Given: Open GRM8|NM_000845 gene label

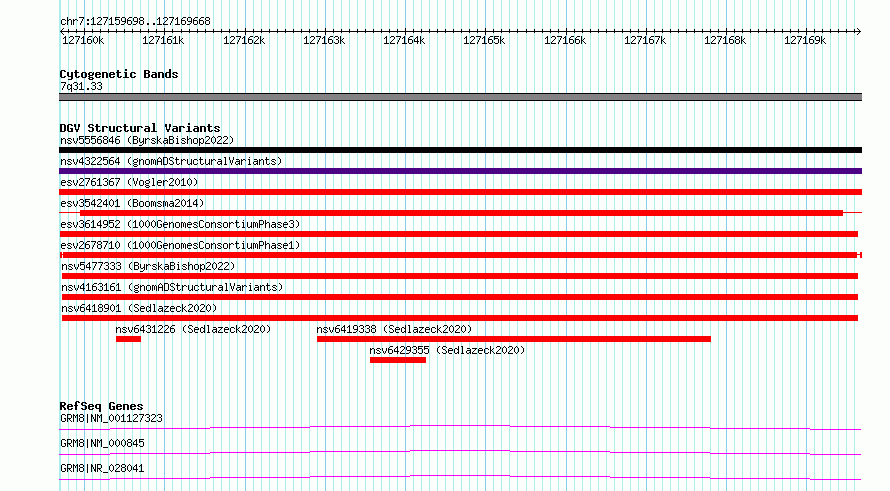Looking at the screenshot, I should 102,443.
